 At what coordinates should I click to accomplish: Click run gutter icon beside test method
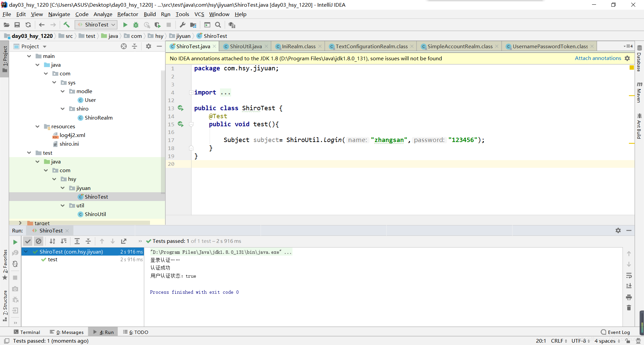coord(180,124)
